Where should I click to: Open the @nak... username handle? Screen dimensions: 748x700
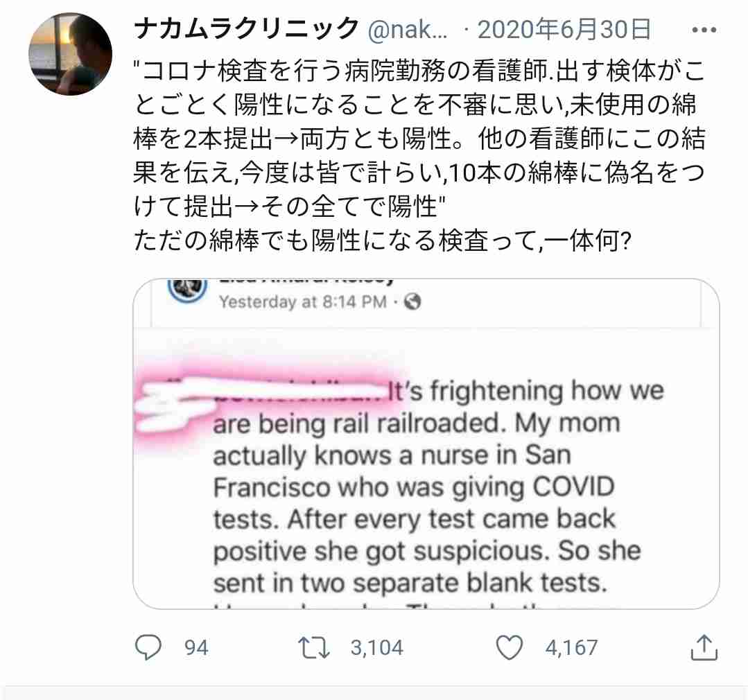(408, 30)
